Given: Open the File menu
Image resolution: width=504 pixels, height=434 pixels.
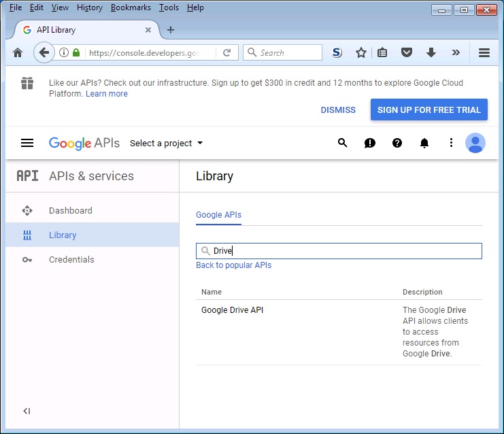Looking at the screenshot, I should point(16,7).
